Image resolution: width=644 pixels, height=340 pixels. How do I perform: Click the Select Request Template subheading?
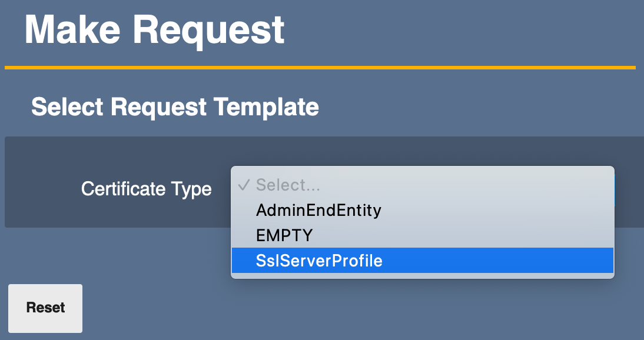point(175,107)
